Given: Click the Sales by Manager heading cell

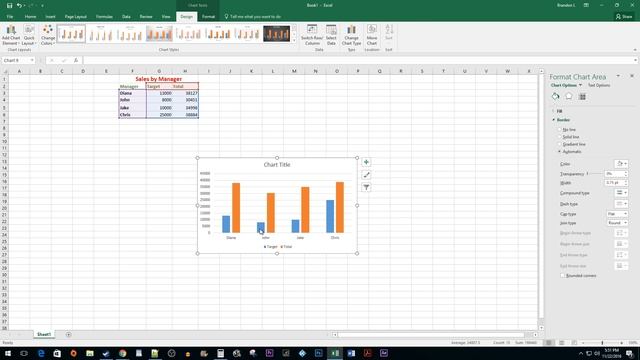Looking at the screenshot, I should coord(159,79).
